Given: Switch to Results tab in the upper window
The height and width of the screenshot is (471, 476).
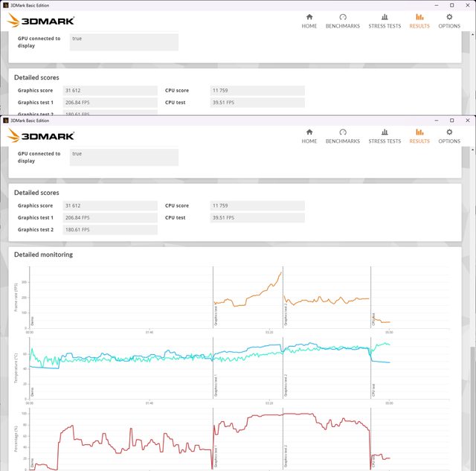Looking at the screenshot, I should pyautogui.click(x=419, y=20).
